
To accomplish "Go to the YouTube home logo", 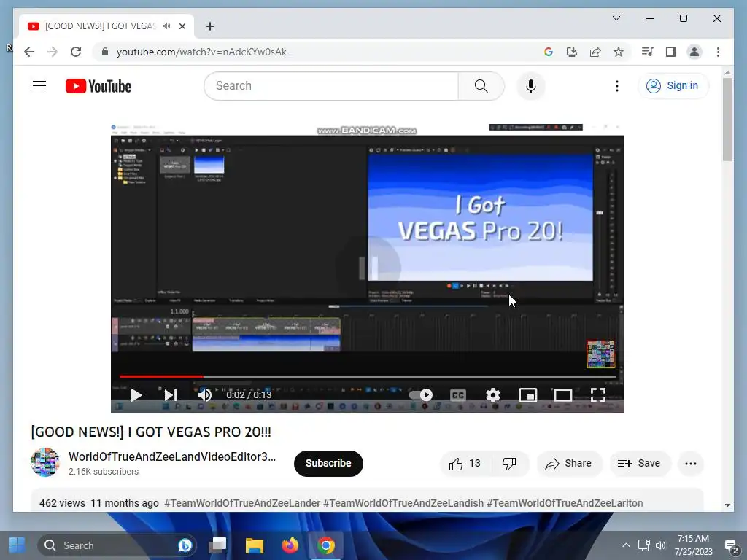I will (x=98, y=86).
